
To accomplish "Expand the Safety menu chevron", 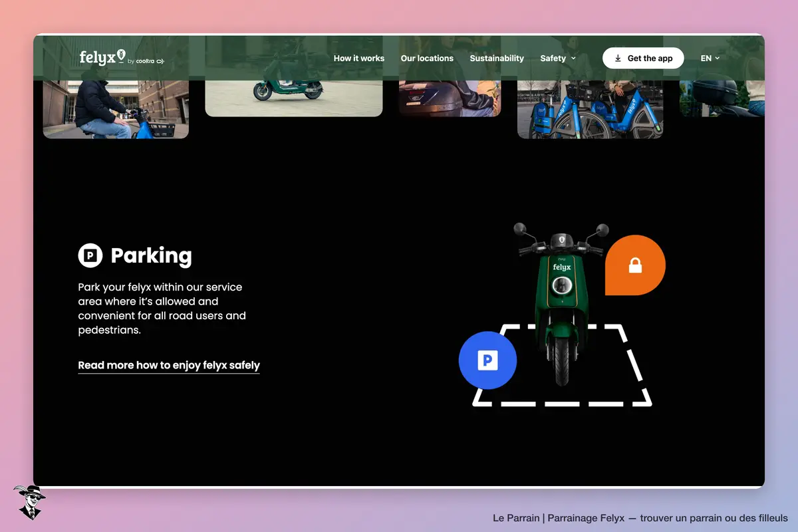I will 573,59.
